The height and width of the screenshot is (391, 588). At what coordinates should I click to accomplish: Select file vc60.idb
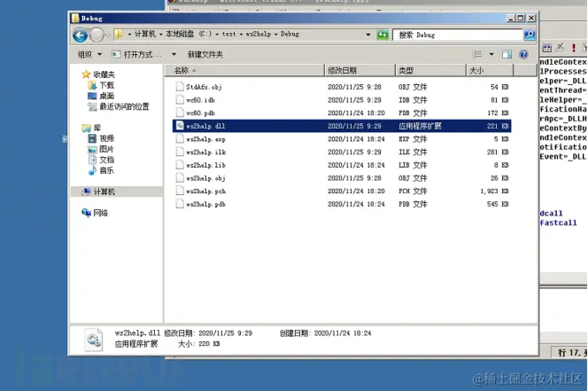tap(201, 100)
